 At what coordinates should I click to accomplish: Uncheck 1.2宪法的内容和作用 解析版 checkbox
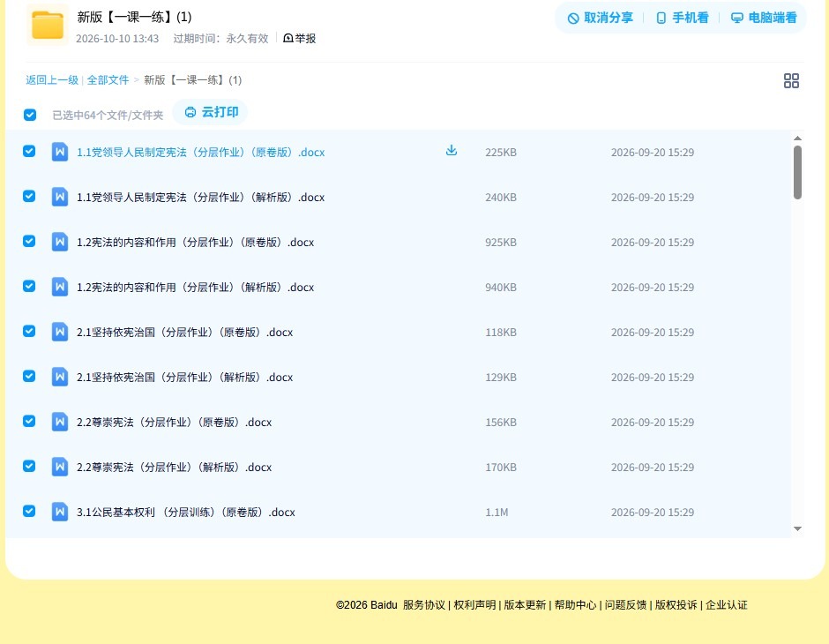click(29, 286)
